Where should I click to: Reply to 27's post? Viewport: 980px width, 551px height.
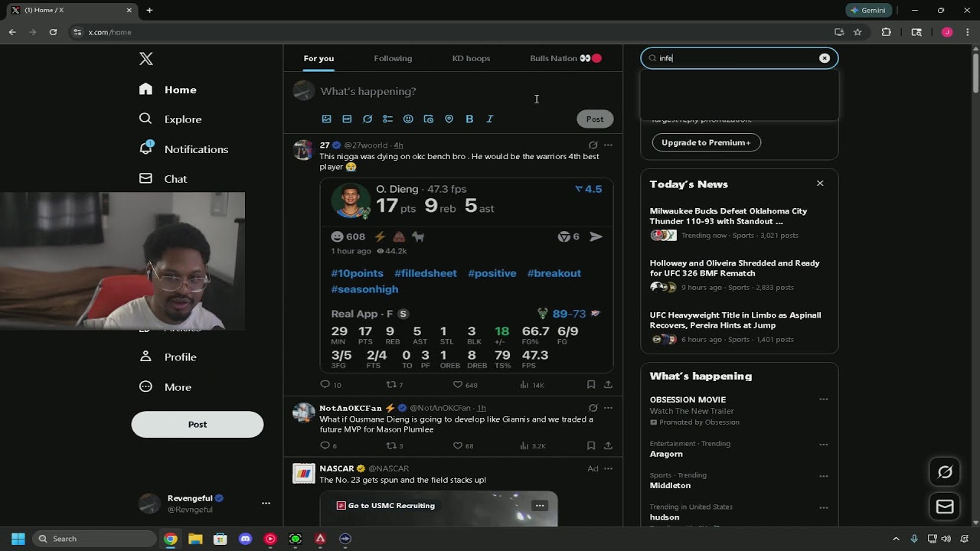(x=331, y=385)
